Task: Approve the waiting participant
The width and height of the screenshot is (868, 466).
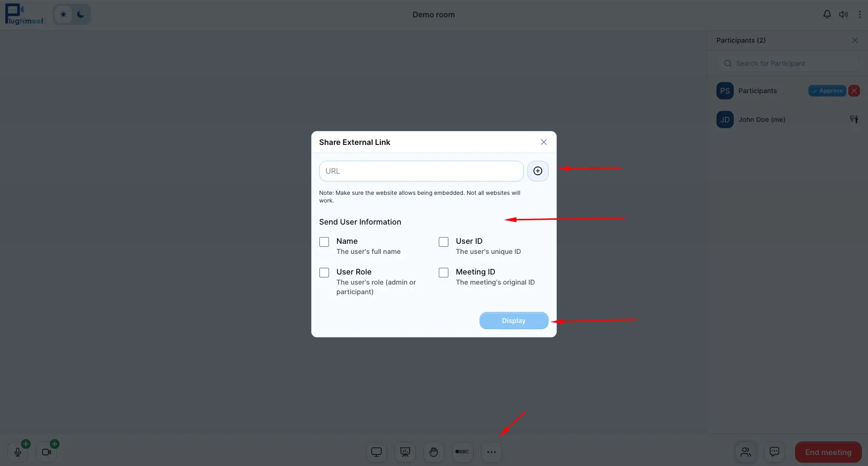Action: (826, 91)
